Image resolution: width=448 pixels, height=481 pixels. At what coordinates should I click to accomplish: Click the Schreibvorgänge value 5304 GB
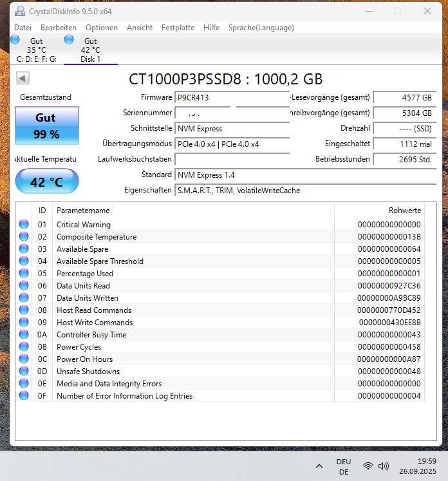(x=404, y=113)
